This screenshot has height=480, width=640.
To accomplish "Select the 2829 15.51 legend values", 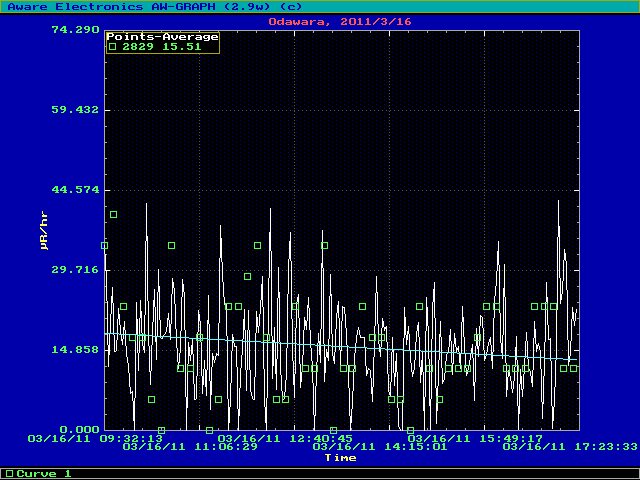I will pyautogui.click(x=171, y=46).
